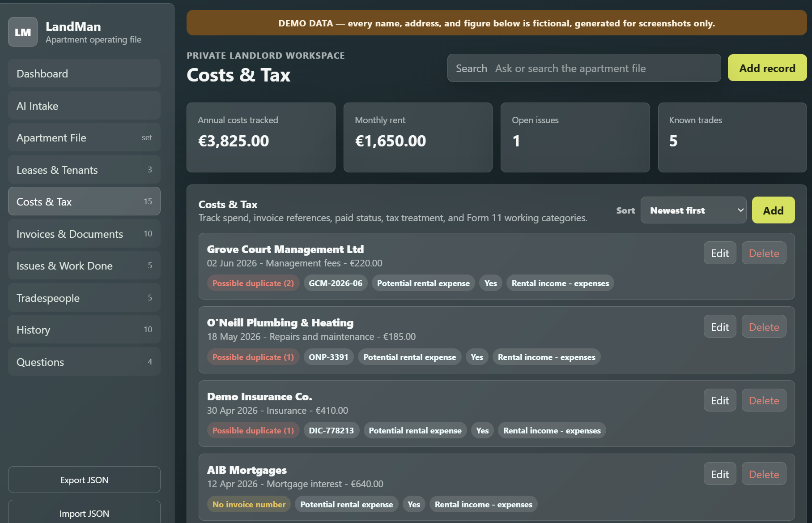The width and height of the screenshot is (812, 523).
Task: Open the Newest first sort dropdown
Action: coord(693,210)
